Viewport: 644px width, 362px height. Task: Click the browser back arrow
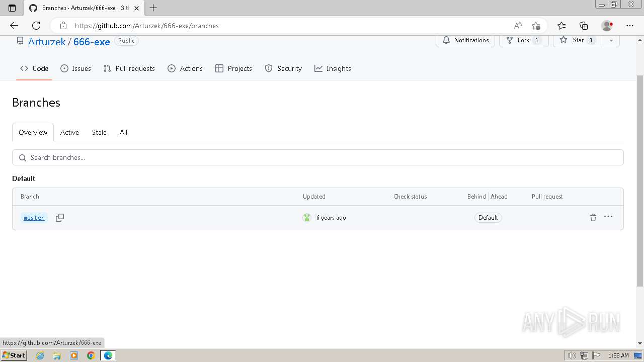(14, 26)
